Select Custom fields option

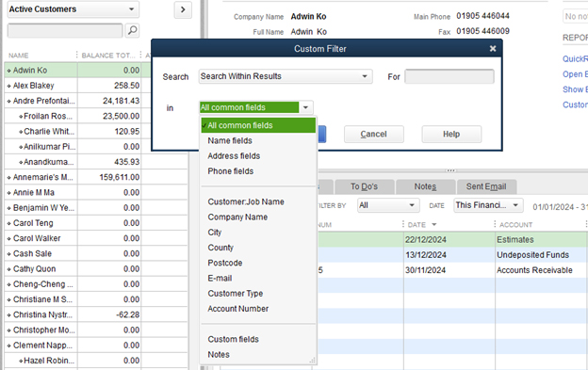(234, 339)
